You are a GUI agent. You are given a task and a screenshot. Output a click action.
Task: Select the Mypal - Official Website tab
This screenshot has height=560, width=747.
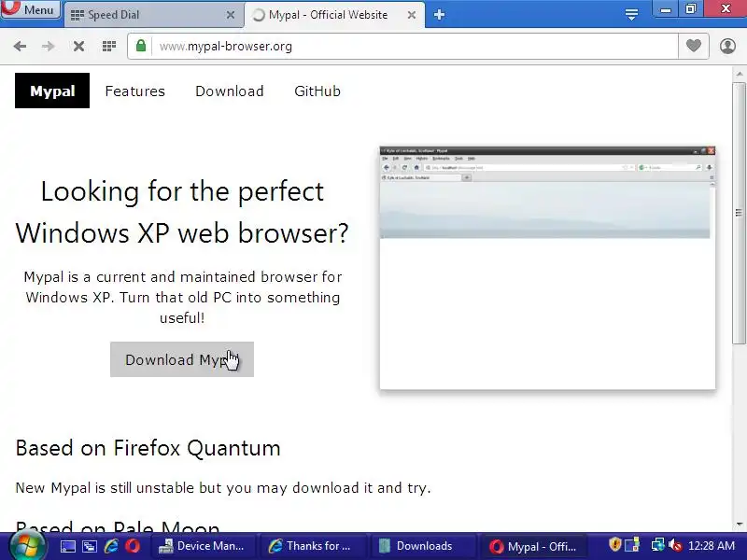328,15
